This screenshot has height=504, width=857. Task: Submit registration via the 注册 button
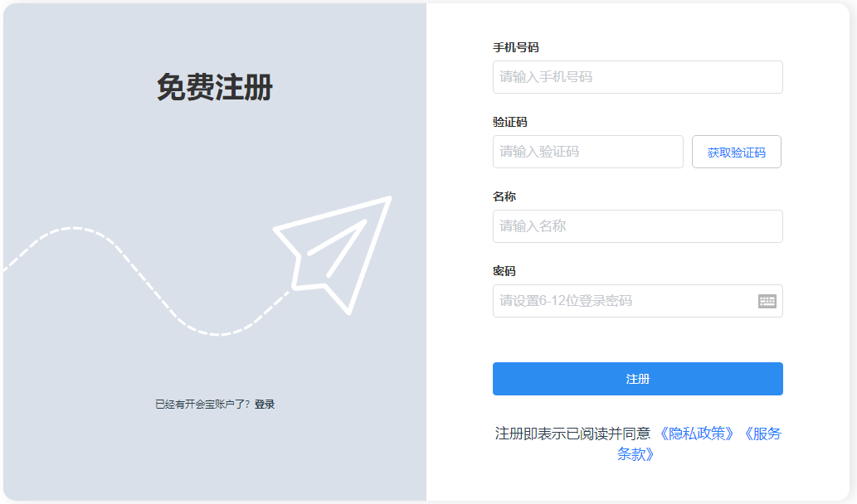637,379
